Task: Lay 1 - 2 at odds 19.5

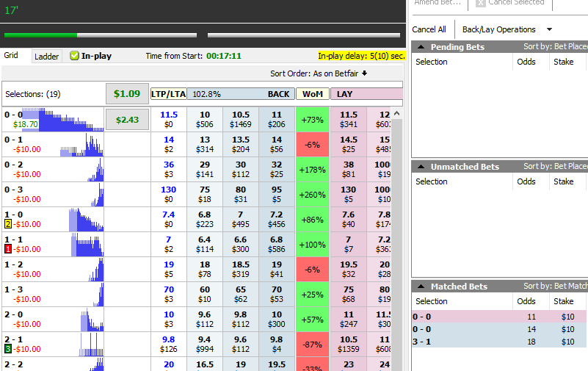Action: 349,270
